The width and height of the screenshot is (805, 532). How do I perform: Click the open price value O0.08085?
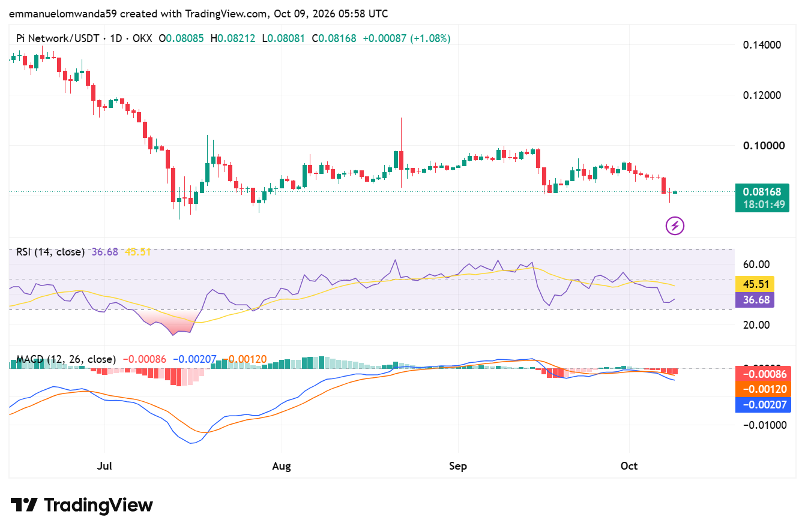click(181, 38)
